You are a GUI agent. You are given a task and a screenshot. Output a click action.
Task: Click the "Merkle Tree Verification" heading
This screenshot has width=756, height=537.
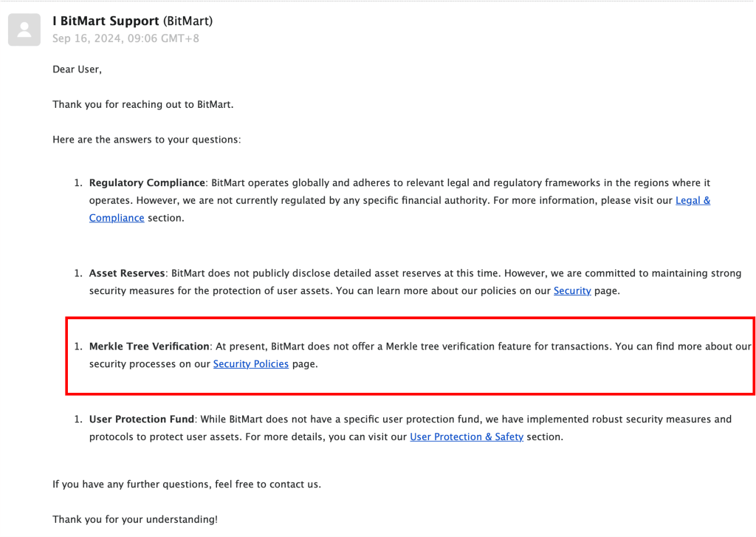149,346
